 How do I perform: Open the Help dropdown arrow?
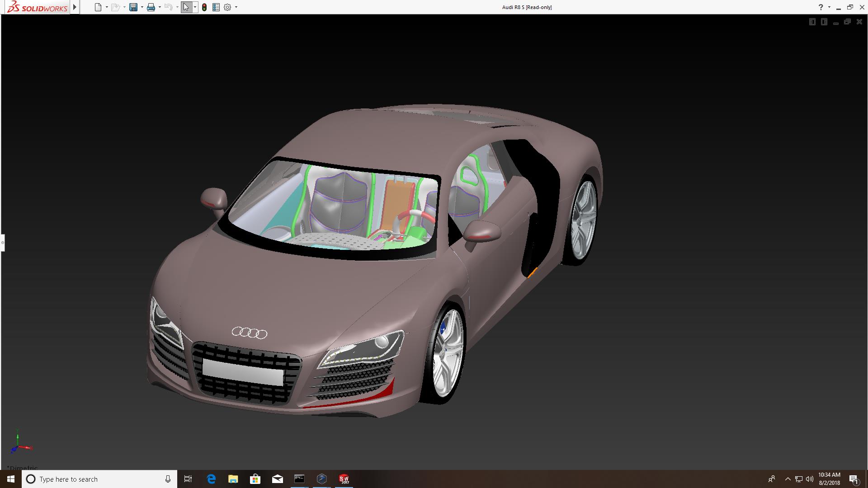[829, 7]
